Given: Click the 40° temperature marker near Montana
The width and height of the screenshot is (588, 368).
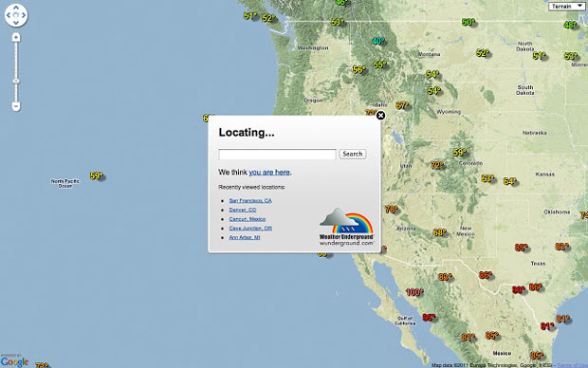Looking at the screenshot, I should coord(378,41).
